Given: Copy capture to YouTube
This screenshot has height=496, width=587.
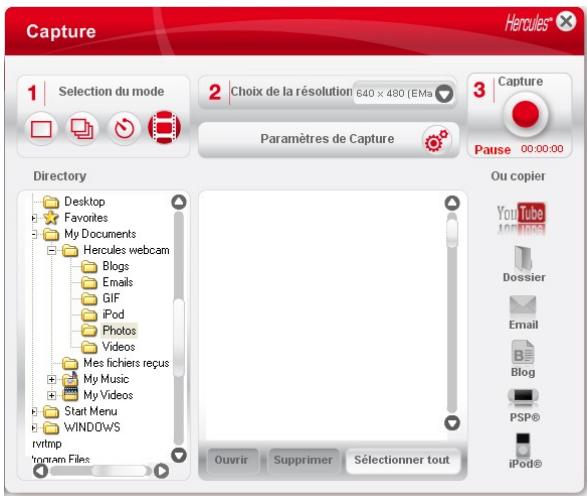Looking at the screenshot, I should pyautogui.click(x=521, y=218).
